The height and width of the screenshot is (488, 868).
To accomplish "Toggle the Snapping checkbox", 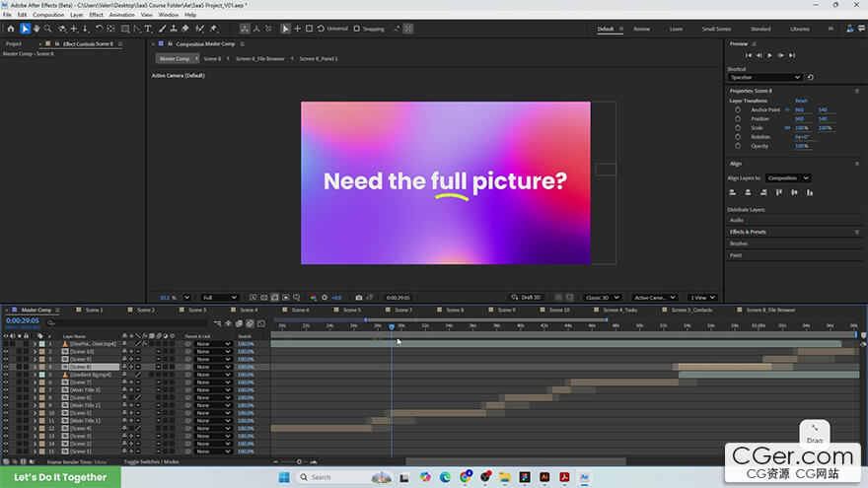I will click(x=356, y=29).
